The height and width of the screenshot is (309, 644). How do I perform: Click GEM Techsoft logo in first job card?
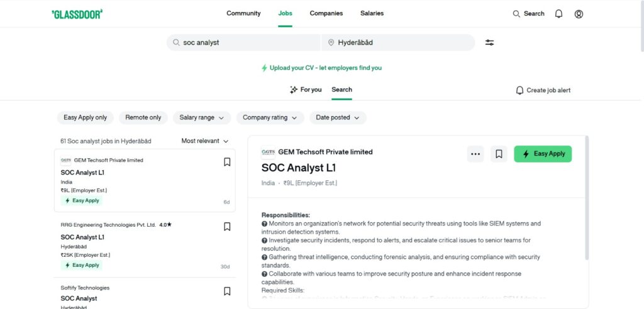pyautogui.click(x=65, y=160)
